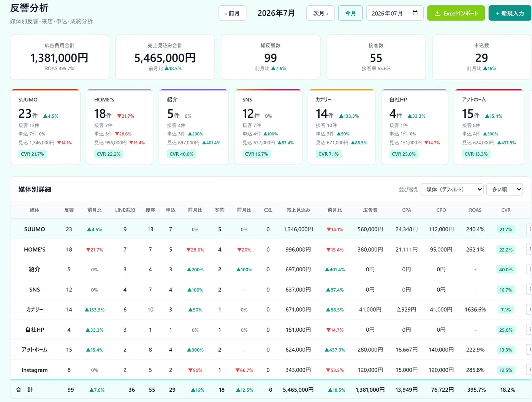Click the CPA column header
This screenshot has width=532, height=402.
tap(407, 210)
